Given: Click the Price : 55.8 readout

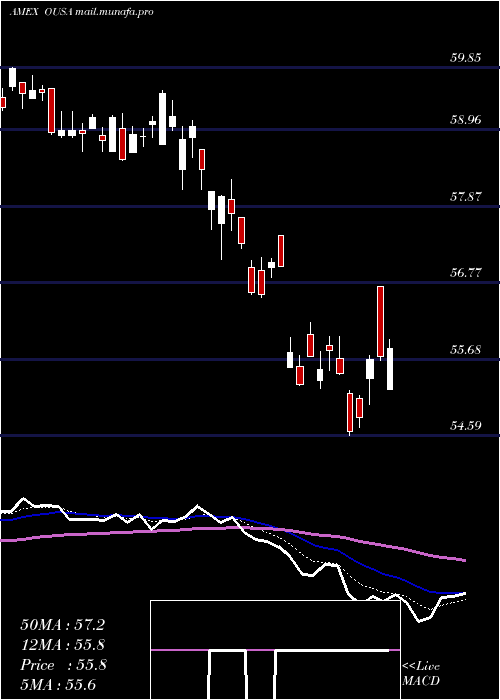Looking at the screenshot, I should [63, 665].
